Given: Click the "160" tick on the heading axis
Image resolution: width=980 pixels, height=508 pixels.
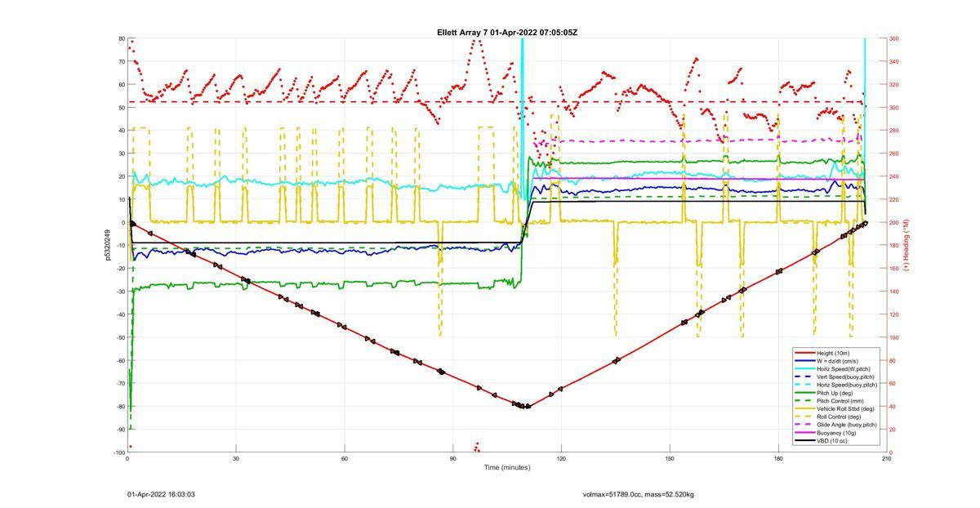Looking at the screenshot, I should point(894,269).
